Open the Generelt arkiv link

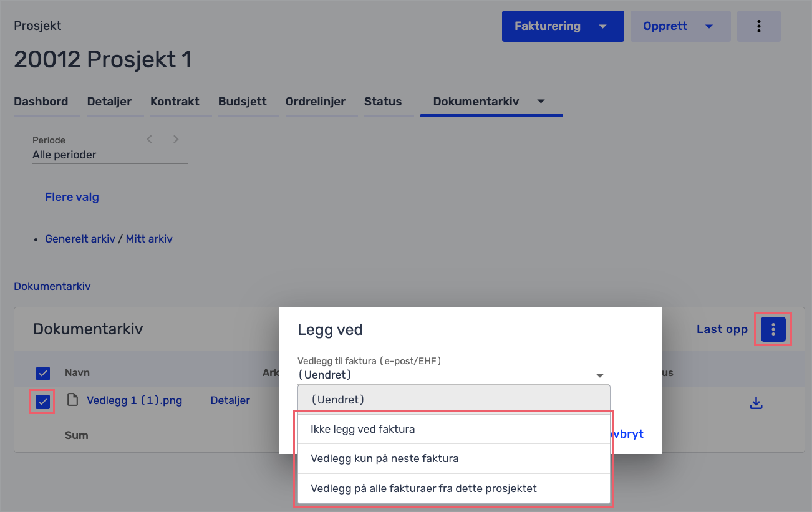[x=80, y=239]
